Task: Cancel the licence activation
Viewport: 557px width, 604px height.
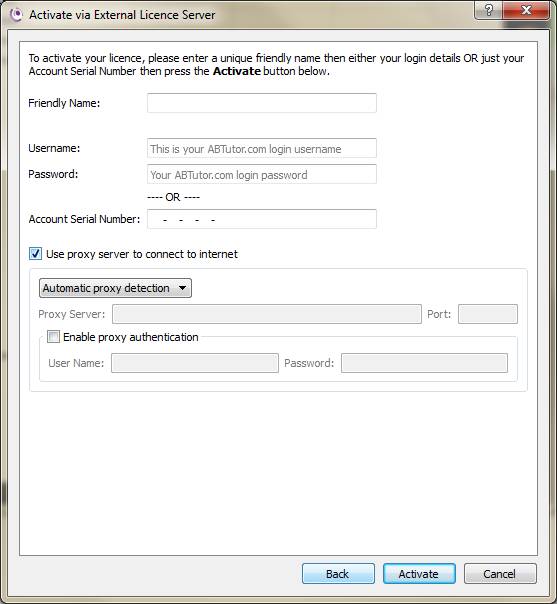Action: click(500, 574)
